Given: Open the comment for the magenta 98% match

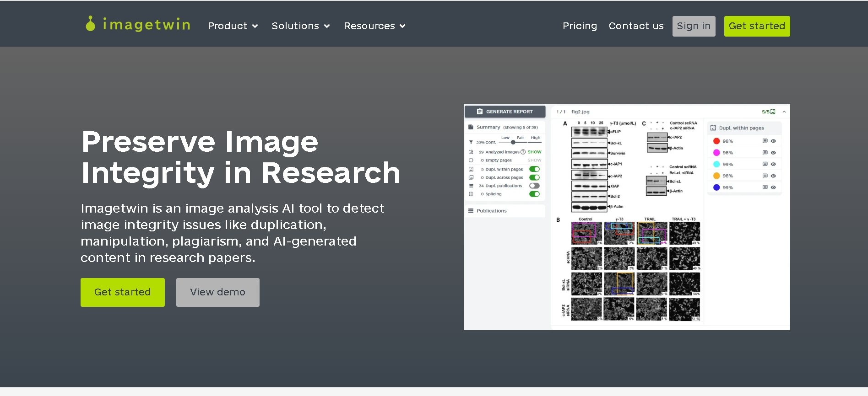Looking at the screenshot, I should click(765, 153).
